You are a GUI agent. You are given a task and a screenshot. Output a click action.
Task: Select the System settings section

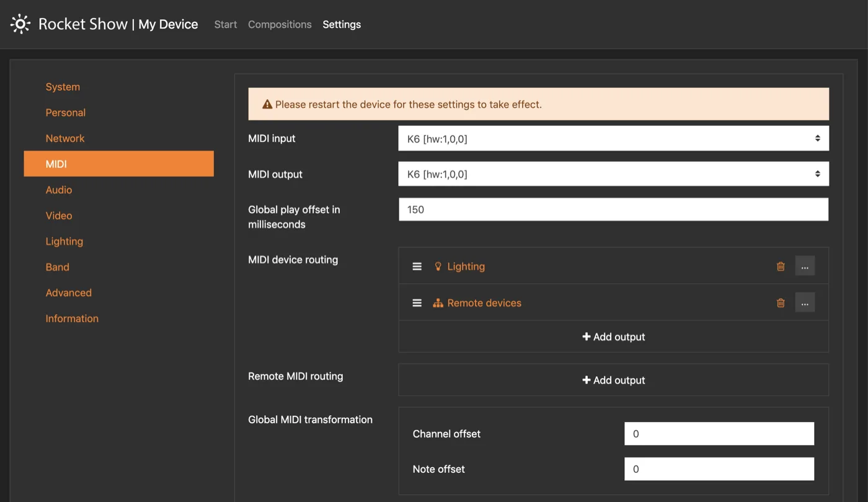pyautogui.click(x=63, y=87)
